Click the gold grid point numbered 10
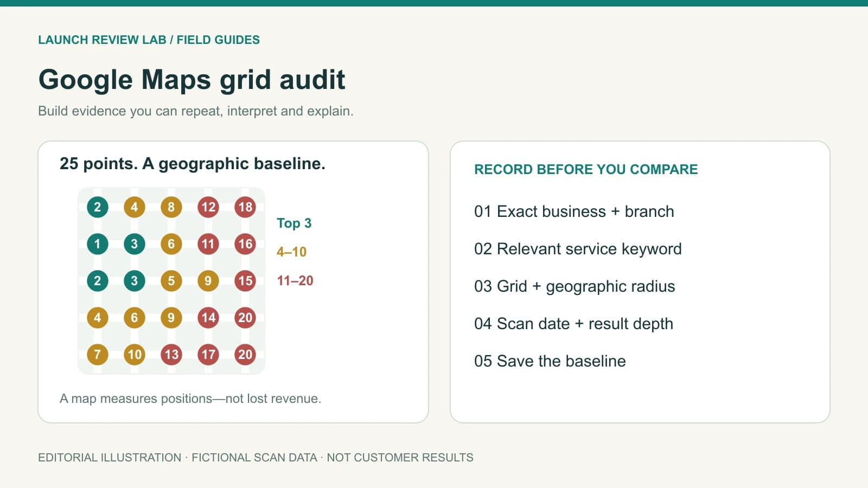Viewport: 868px width, 488px height. coord(135,355)
